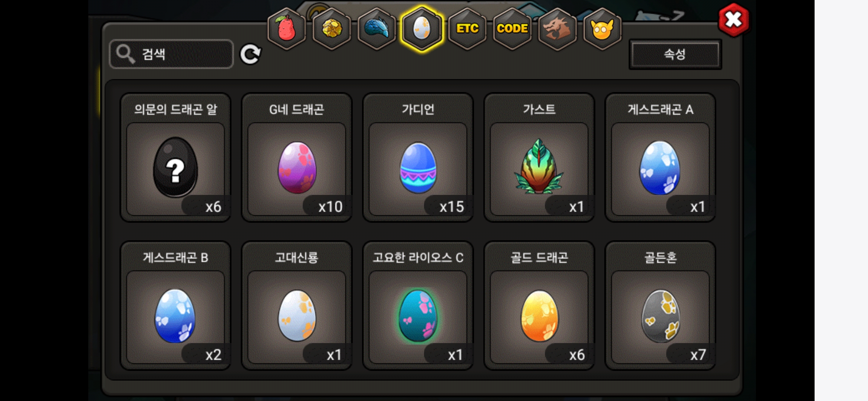Select the 가스트 leafy green egg
Screen dimensions: 868x401
(539, 157)
